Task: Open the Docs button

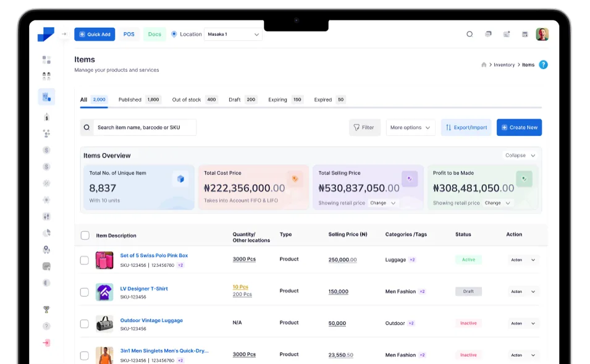Action: (154, 34)
